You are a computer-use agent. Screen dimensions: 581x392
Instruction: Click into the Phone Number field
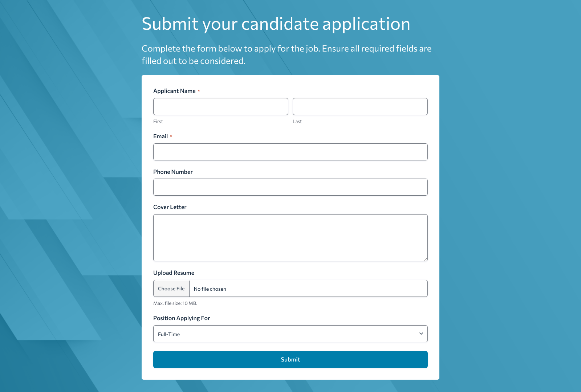click(290, 187)
